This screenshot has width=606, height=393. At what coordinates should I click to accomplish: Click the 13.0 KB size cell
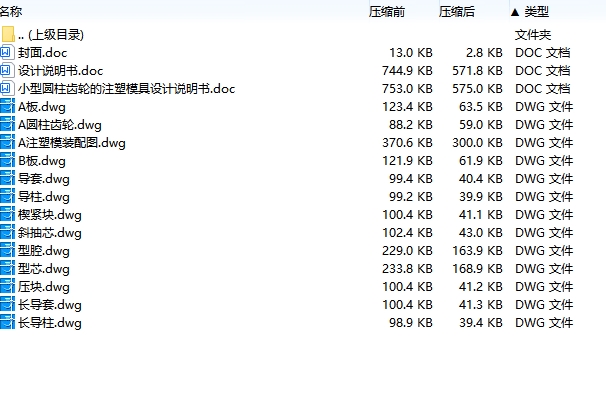pyautogui.click(x=411, y=53)
